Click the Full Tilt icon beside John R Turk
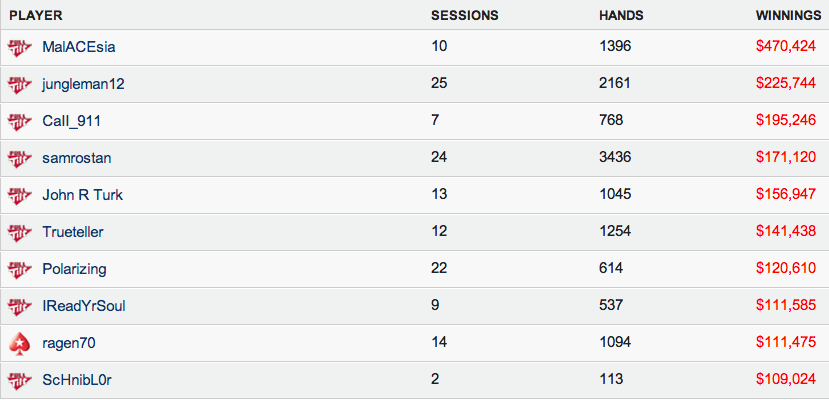Viewport: 829px width, 400px height. point(20,196)
